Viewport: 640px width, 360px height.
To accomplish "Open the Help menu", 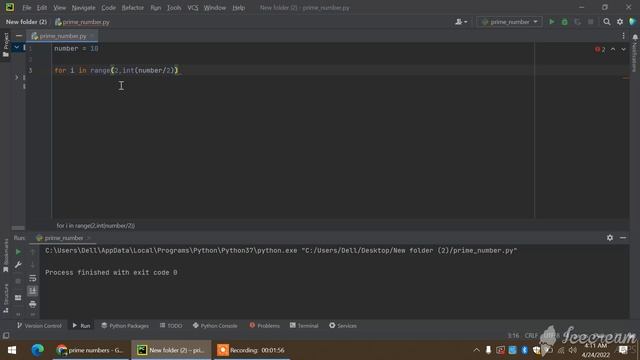I will (x=238, y=8).
